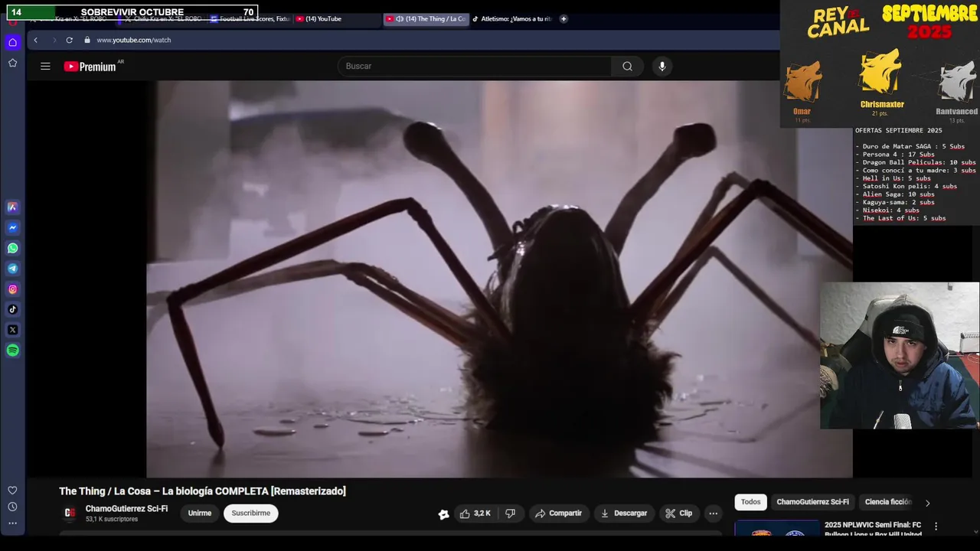Open more actions three-dot menu
Viewport: 980px width, 551px height.
point(714,514)
